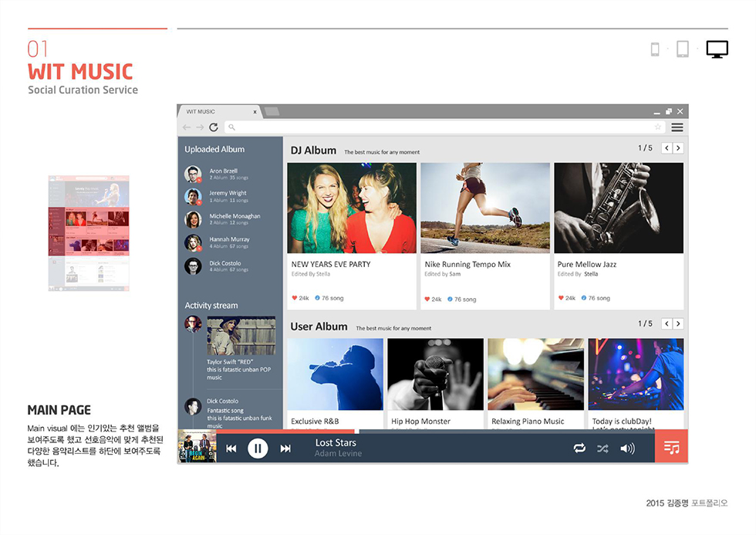
Task: Pause the currently playing Lost Stars track
Action: point(258,448)
